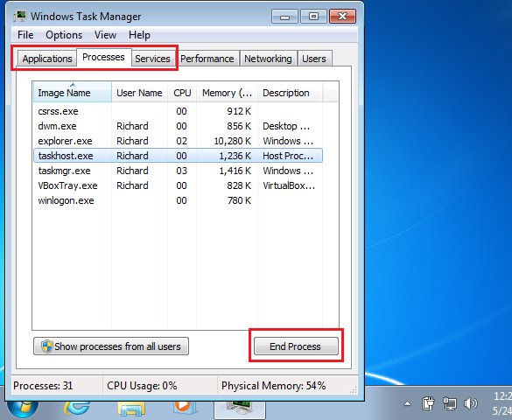Minimize the Task Manager window

284,17
